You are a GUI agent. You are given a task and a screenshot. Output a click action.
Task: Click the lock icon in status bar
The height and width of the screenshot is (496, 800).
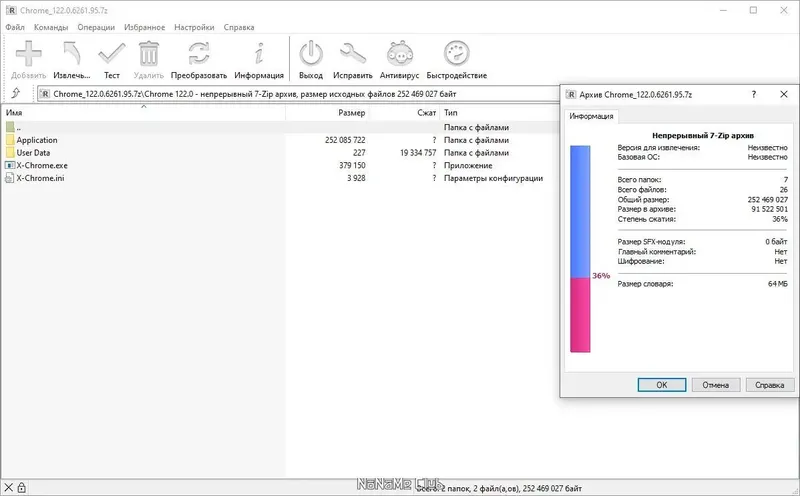tap(21, 488)
